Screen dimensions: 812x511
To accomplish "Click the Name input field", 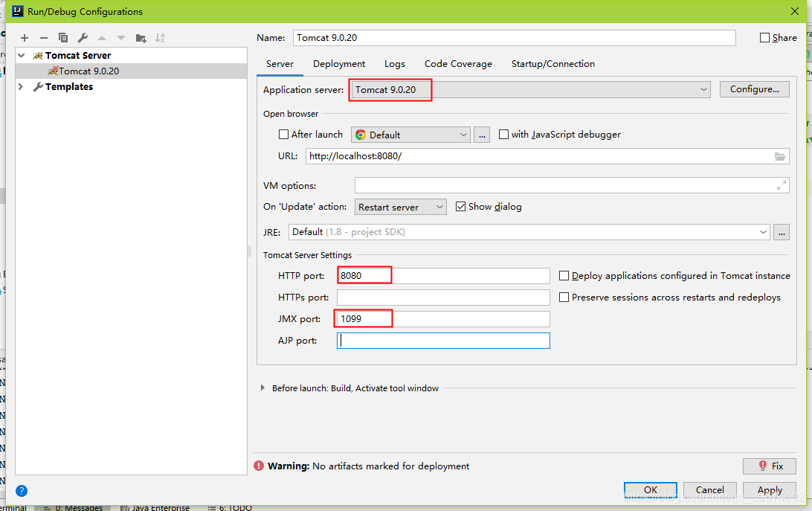I will pyautogui.click(x=514, y=38).
